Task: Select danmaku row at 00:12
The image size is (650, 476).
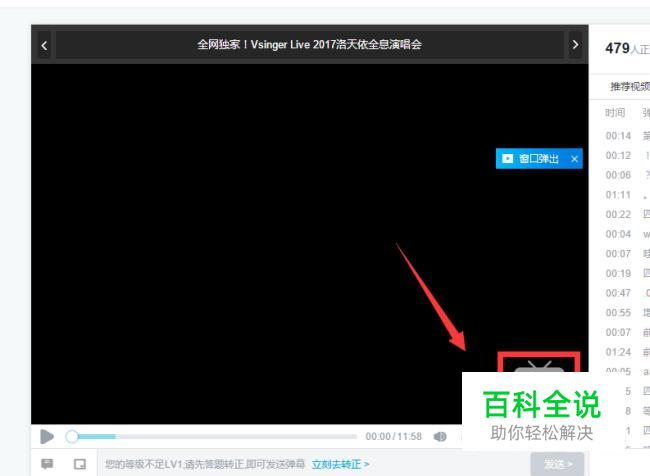Action: click(627, 155)
